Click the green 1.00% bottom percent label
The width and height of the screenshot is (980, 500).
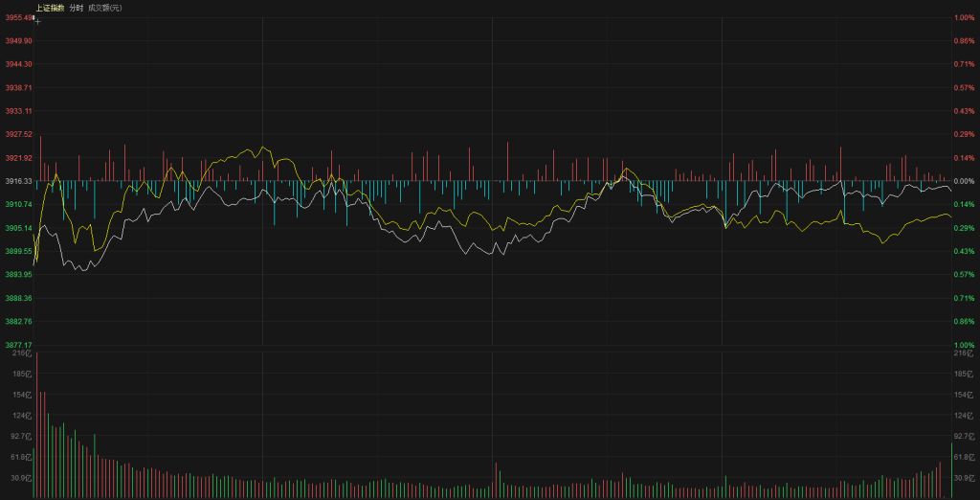pyautogui.click(x=963, y=345)
